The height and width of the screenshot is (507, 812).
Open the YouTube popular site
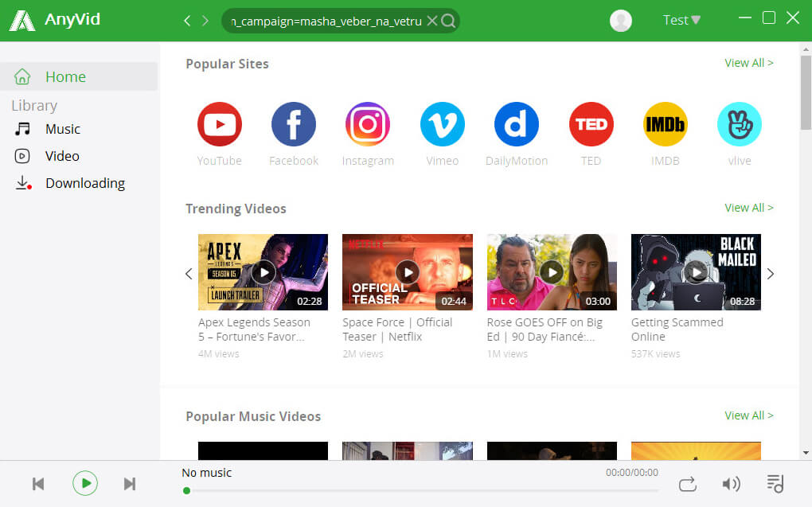220,124
